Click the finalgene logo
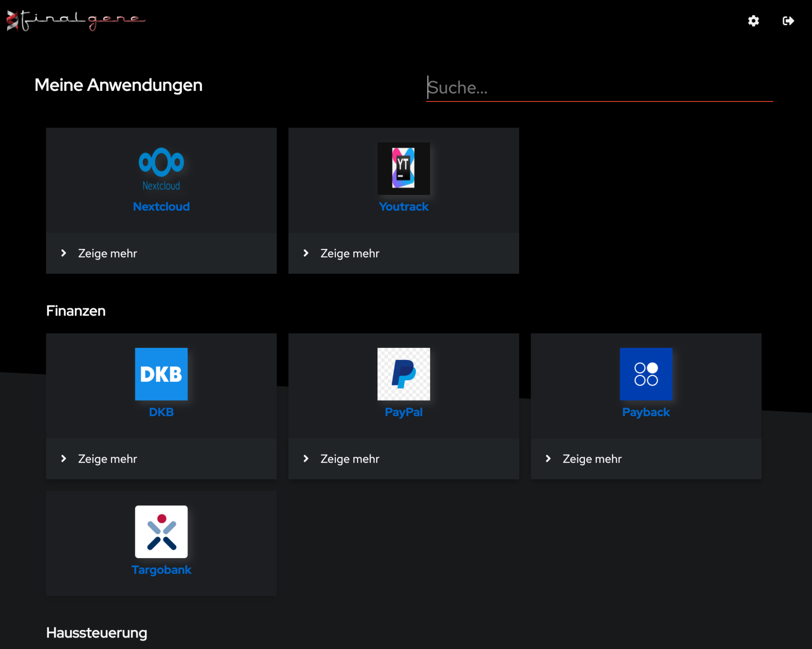The width and height of the screenshot is (812, 649). [75, 21]
